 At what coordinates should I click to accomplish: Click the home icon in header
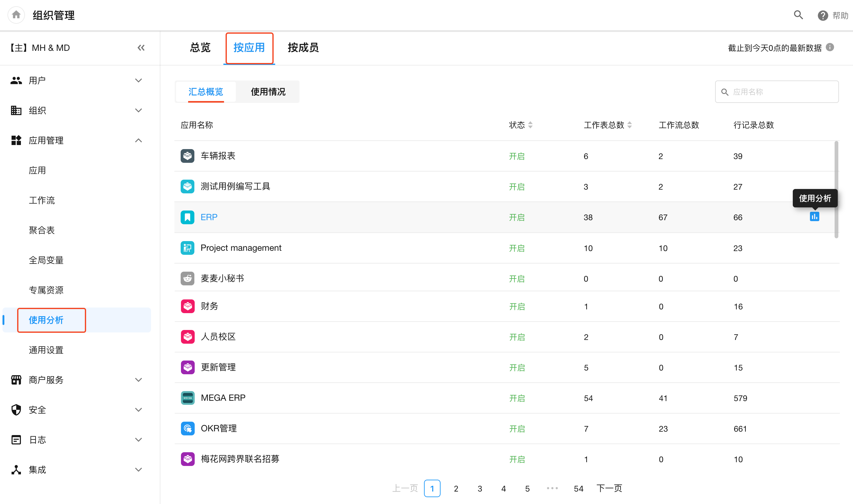point(16,15)
